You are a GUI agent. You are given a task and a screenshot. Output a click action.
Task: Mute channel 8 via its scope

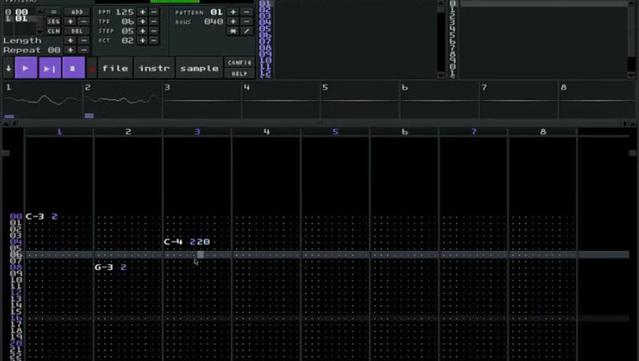click(x=597, y=101)
